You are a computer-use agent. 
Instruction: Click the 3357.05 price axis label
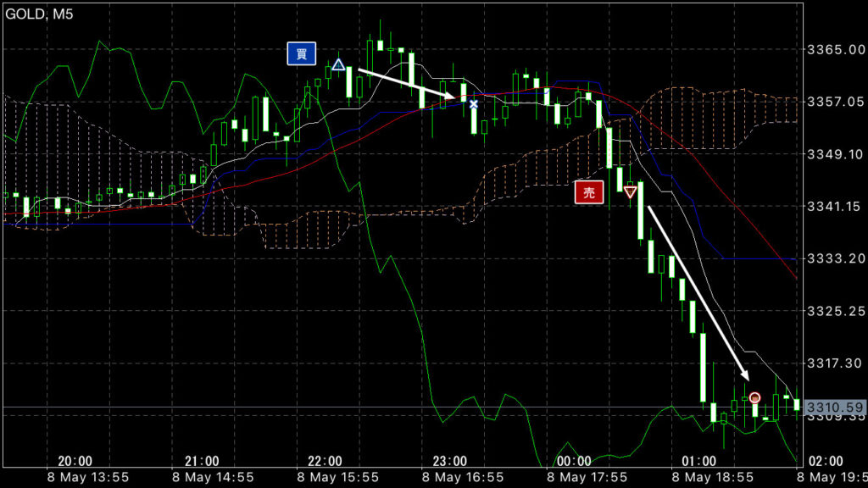834,102
